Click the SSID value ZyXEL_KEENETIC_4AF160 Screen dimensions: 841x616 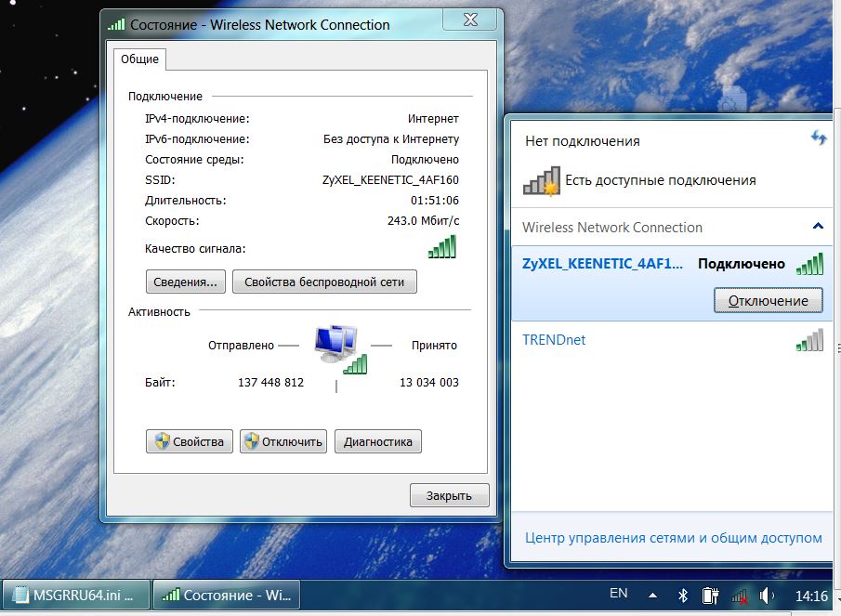(390, 180)
